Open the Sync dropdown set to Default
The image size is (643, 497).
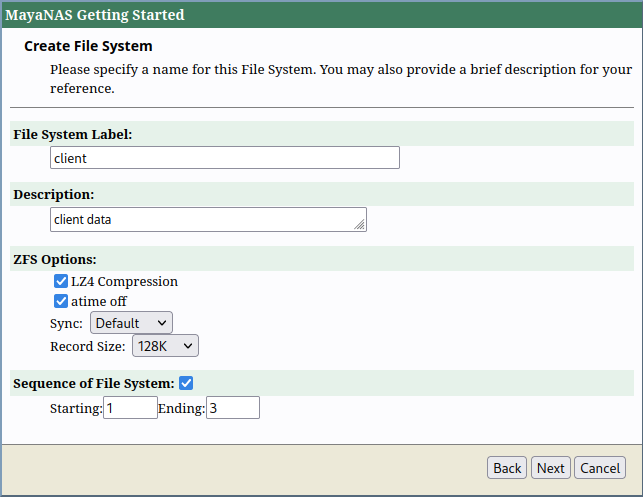tap(131, 323)
